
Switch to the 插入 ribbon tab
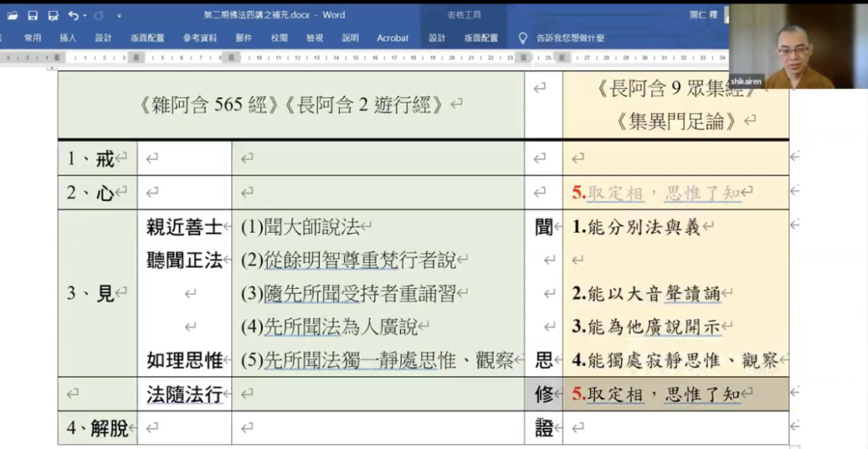68,38
